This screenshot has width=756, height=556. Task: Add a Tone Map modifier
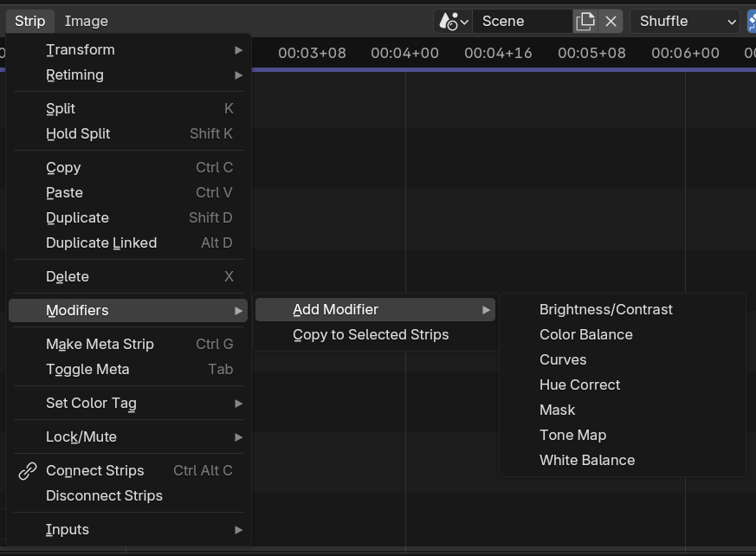[623, 435]
